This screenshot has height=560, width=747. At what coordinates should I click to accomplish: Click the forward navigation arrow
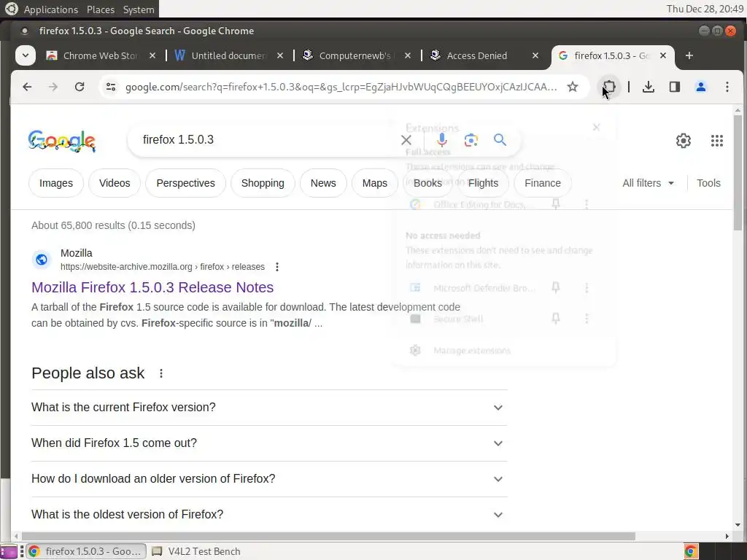tap(53, 87)
